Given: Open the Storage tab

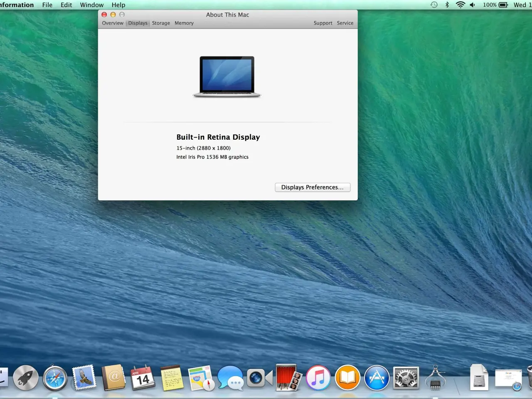Looking at the screenshot, I should click(161, 23).
